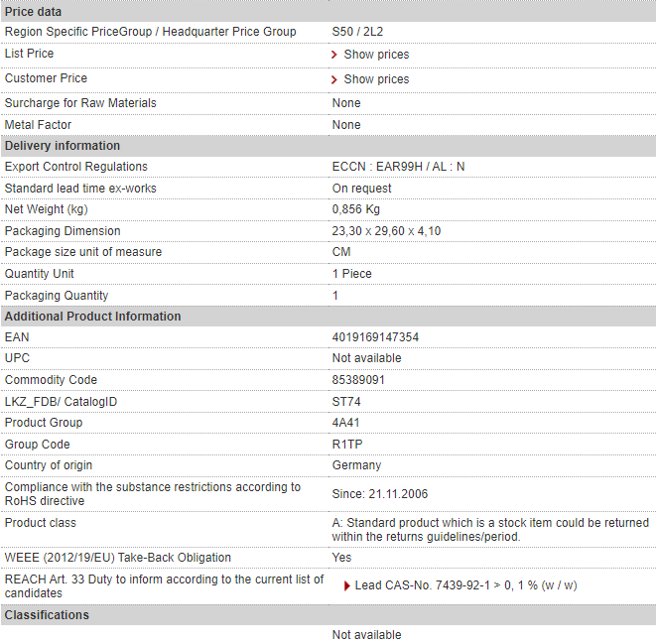Screen dimensions: 658x644
Task: Click the Package size unit value CM
Action: tap(341, 252)
